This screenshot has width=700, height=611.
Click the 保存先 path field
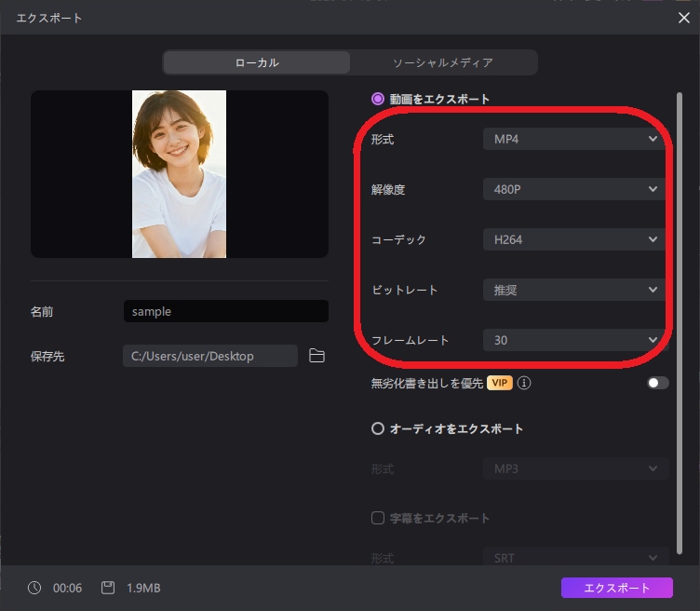pyautogui.click(x=210, y=356)
